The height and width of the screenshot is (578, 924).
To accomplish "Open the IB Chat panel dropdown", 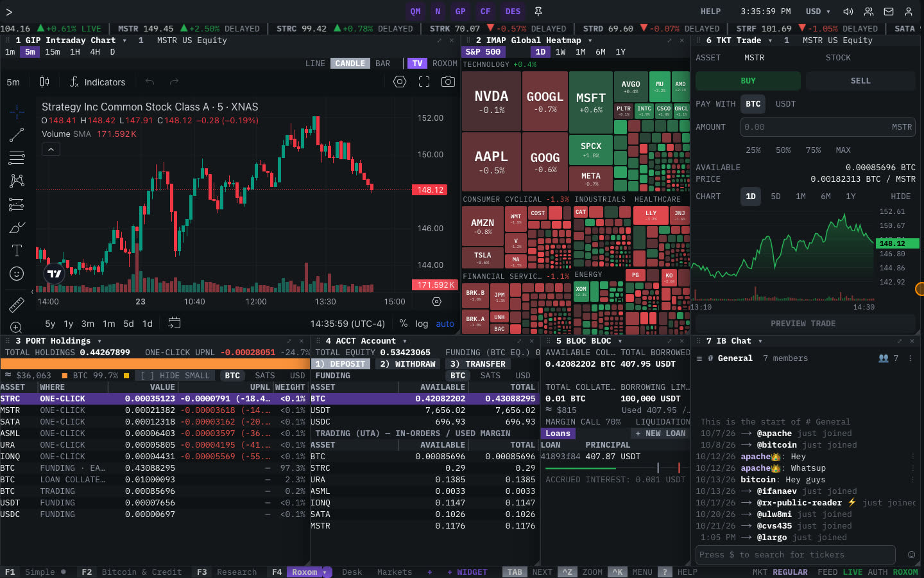I will pyautogui.click(x=760, y=341).
